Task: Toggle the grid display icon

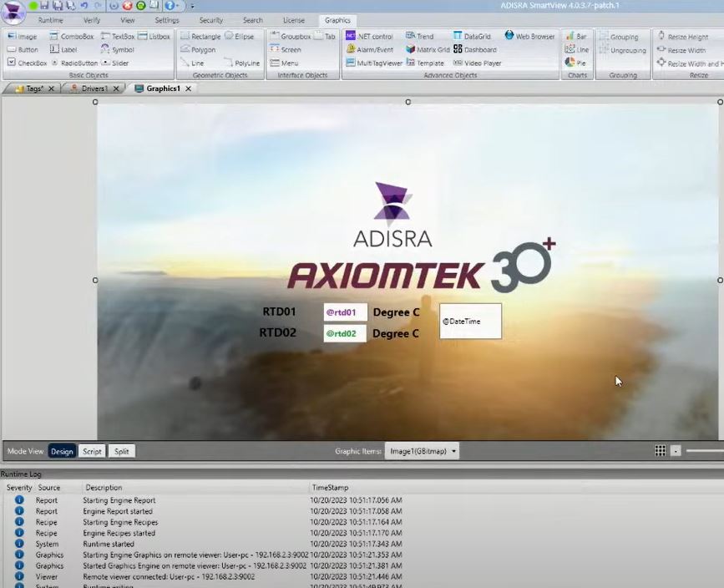Action: pos(661,451)
